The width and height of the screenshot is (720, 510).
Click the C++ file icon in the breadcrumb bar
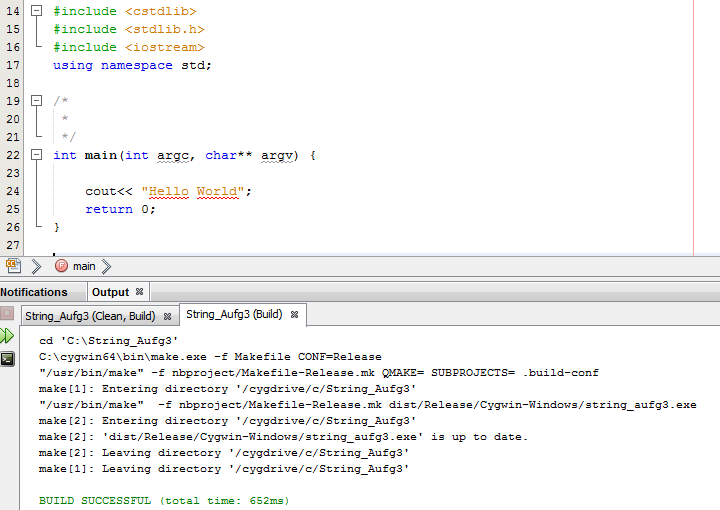tap(13, 266)
